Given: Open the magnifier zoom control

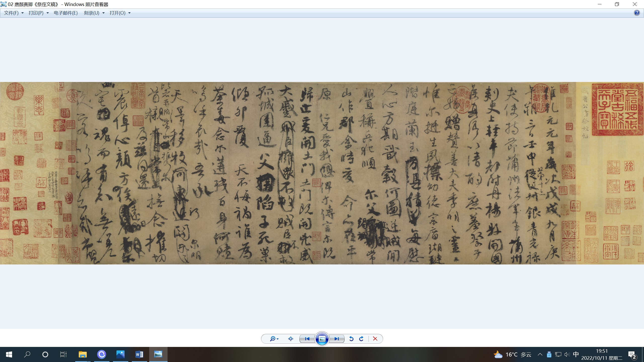Looking at the screenshot, I should [272, 339].
